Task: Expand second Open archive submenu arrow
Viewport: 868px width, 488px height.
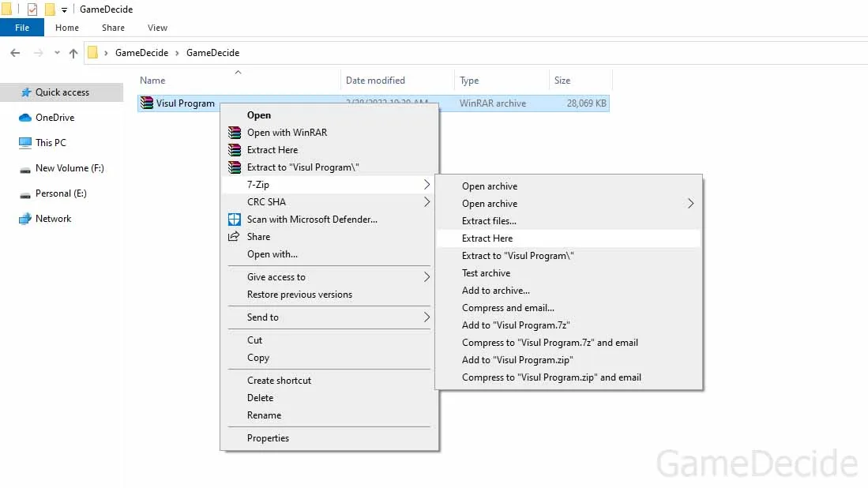Action: 690,204
